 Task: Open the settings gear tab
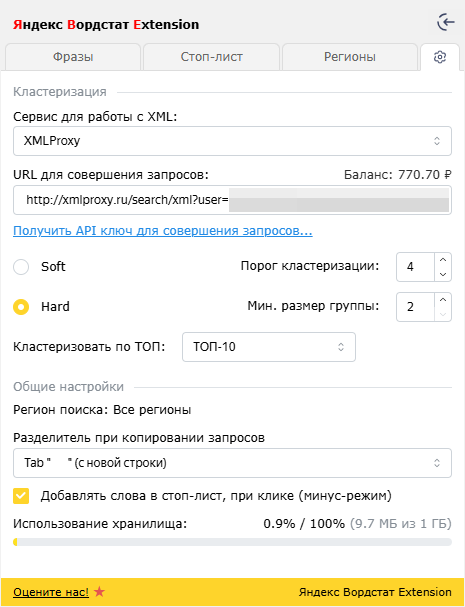pos(440,57)
